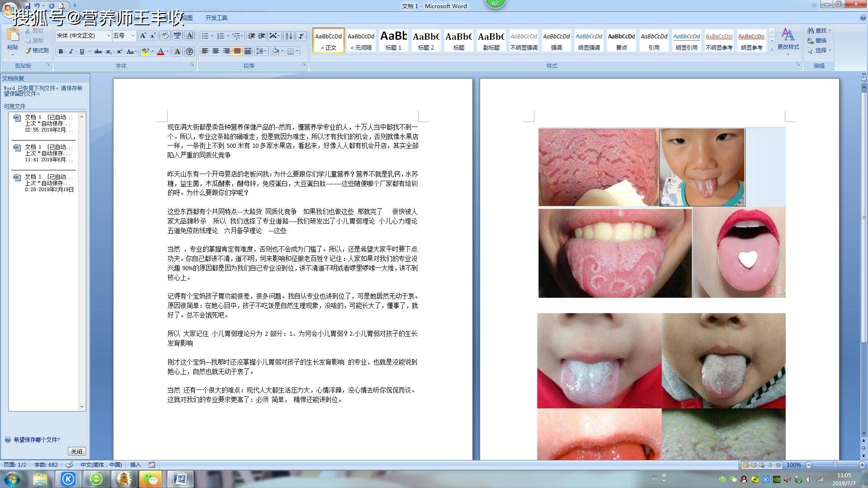Open the font size dropdown 五号

[124, 36]
